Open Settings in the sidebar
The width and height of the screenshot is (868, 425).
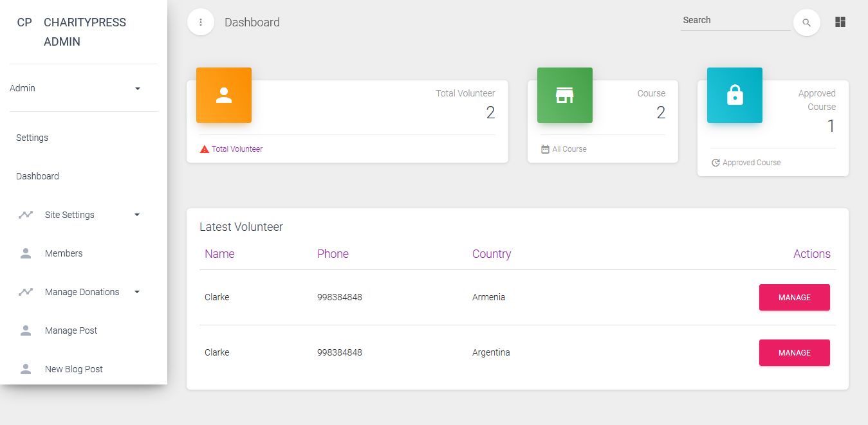coord(32,138)
